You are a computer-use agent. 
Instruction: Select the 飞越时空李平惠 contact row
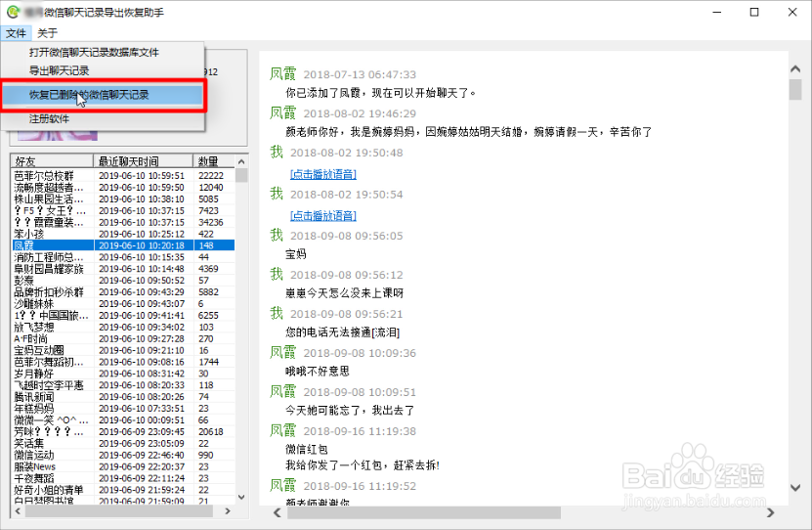tap(123, 385)
